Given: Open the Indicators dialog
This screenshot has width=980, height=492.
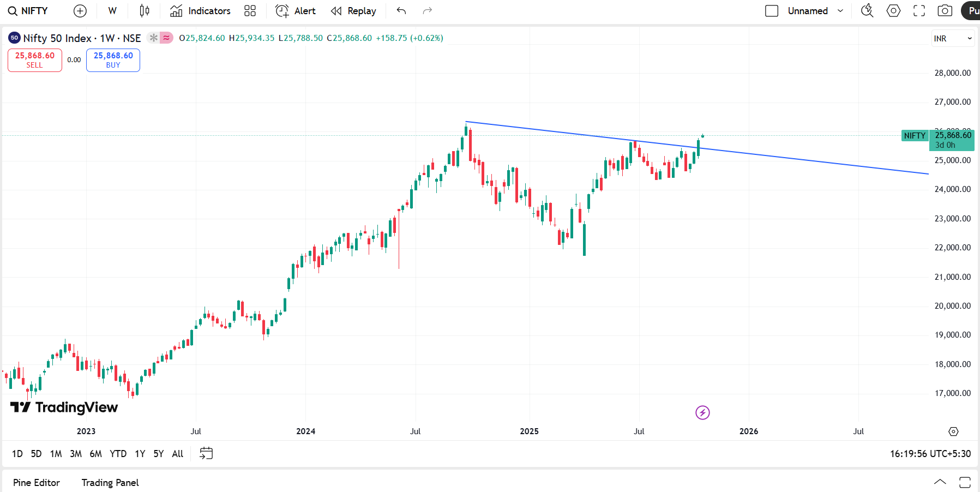Looking at the screenshot, I should click(200, 11).
